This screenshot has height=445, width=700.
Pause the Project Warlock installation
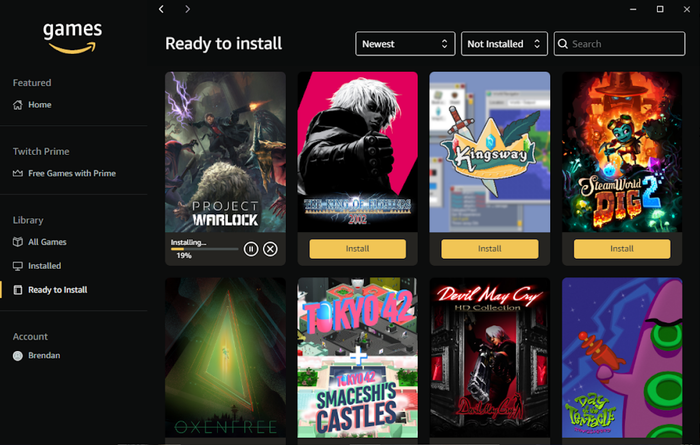click(251, 249)
